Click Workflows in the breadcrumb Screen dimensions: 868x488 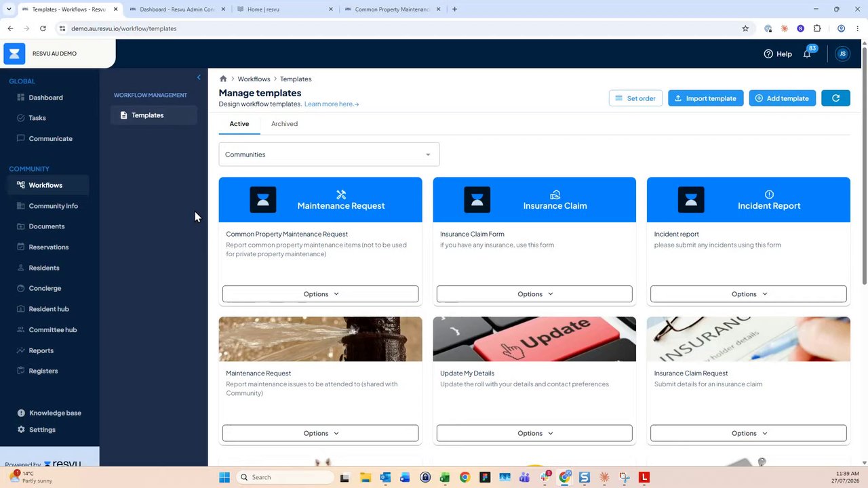(254, 79)
